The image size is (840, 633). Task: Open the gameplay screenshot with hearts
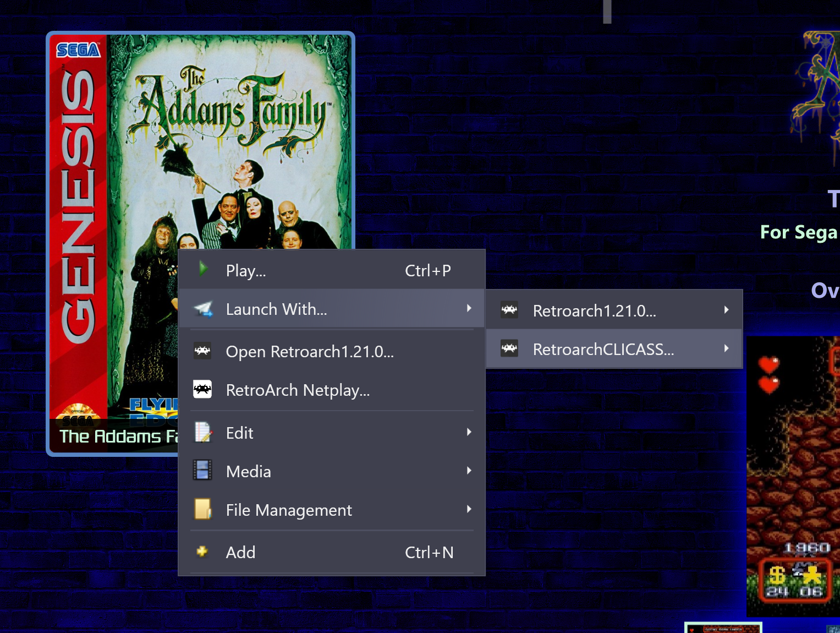[793, 476]
